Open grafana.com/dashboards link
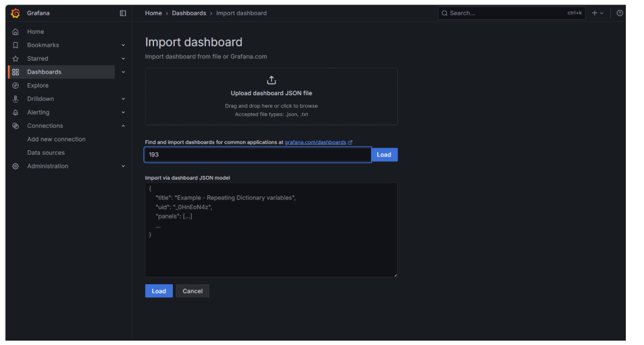 pyautogui.click(x=316, y=143)
